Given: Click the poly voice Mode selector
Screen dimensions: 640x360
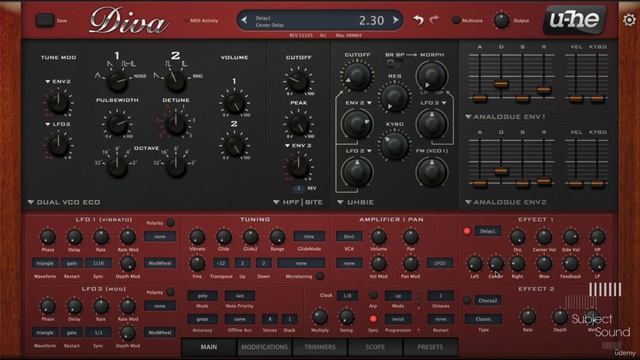Looking at the screenshot, I should tap(202, 296).
